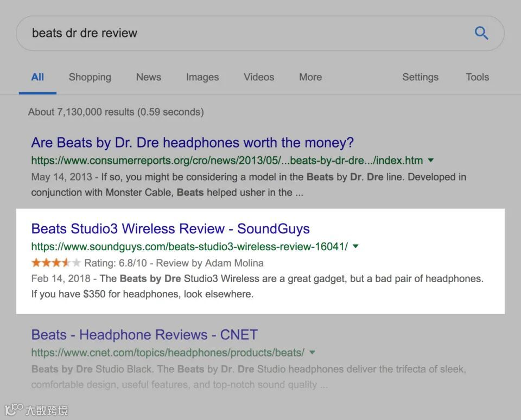Screen dimensions: 521x420
Task: Expand the consumerreports.org URL dropdown arrow
Action: [430, 160]
